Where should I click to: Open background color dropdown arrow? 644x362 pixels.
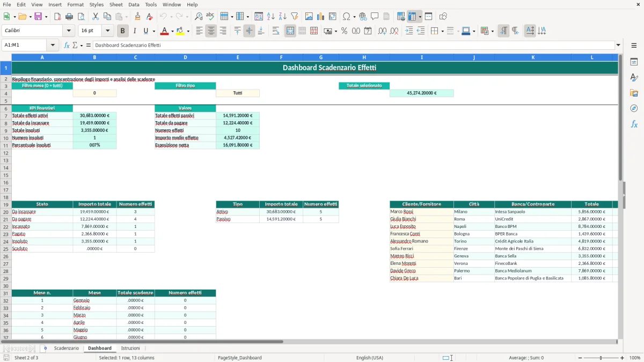coord(188,31)
